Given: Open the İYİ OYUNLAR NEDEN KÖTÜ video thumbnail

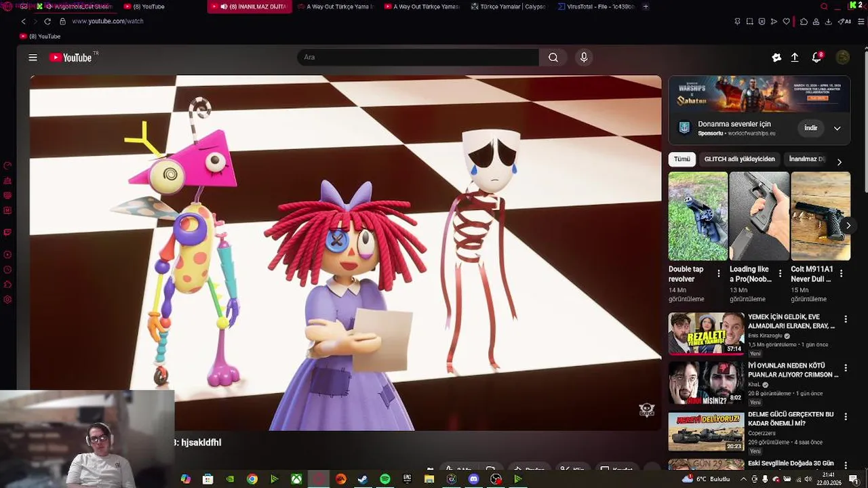Looking at the screenshot, I should pos(706,382).
